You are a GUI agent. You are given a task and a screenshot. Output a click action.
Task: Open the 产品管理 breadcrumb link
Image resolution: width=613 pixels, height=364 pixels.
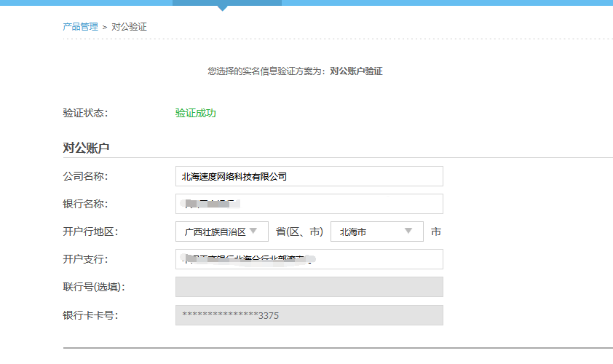click(80, 27)
